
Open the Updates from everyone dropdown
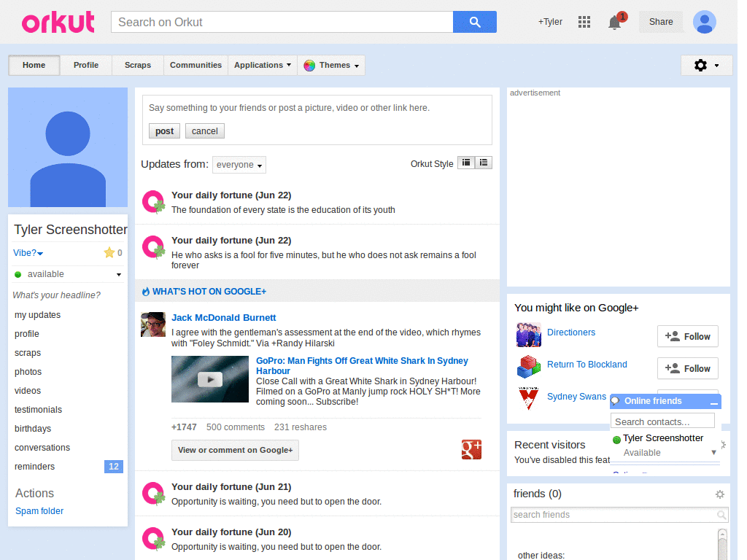pyautogui.click(x=239, y=165)
